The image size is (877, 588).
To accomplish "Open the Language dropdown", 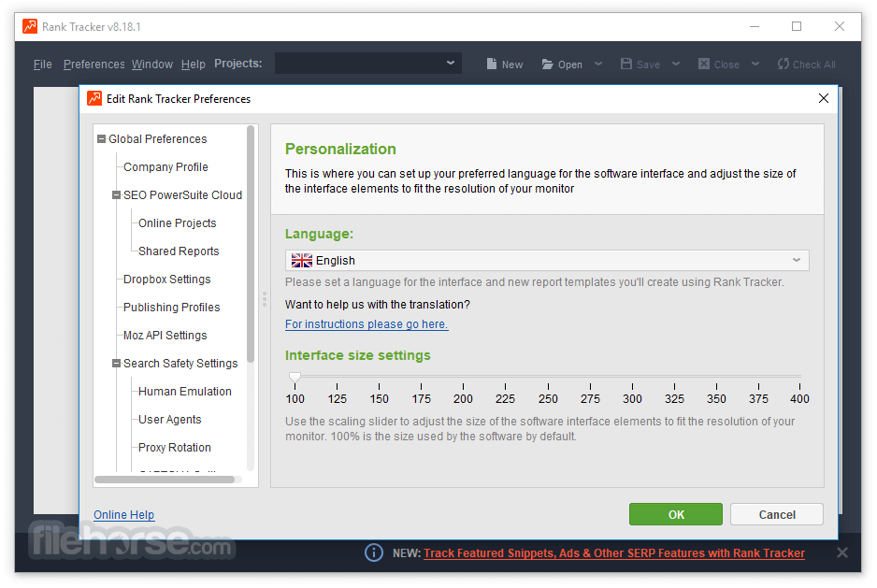I will pos(547,261).
